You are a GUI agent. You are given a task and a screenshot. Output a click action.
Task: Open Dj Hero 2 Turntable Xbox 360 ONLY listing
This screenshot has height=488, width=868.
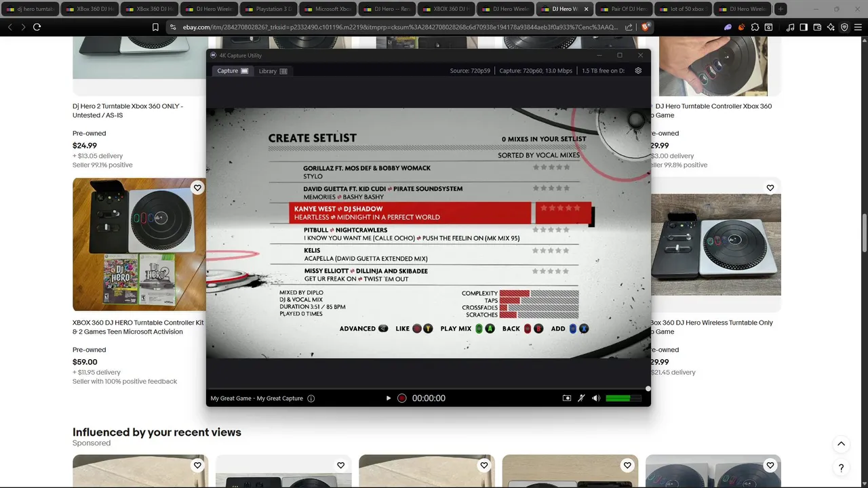[x=127, y=110]
